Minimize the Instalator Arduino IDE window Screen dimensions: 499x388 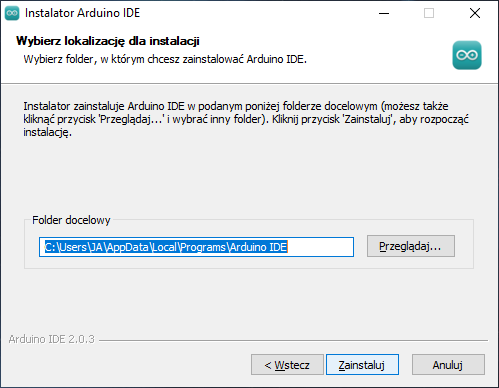384,13
